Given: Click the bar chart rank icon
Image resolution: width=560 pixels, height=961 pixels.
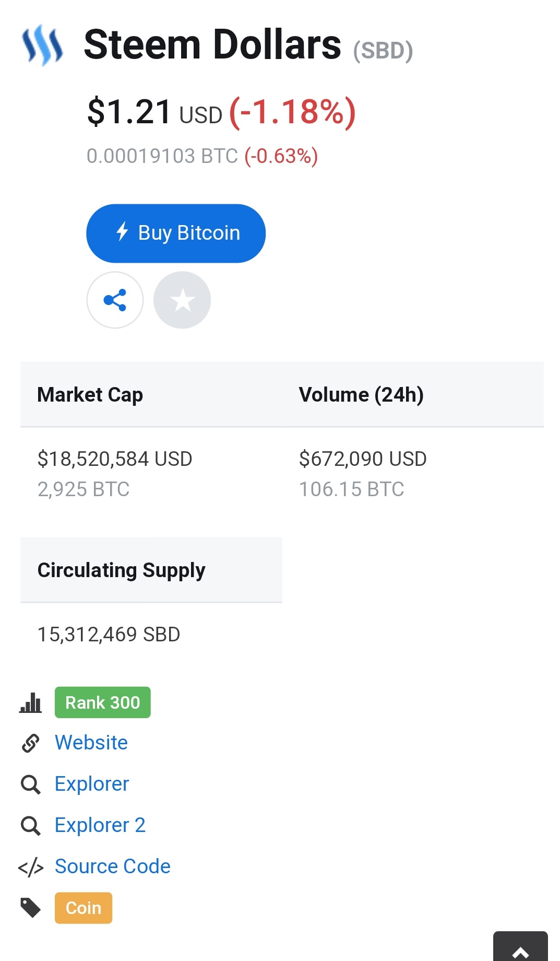Looking at the screenshot, I should pos(30,702).
